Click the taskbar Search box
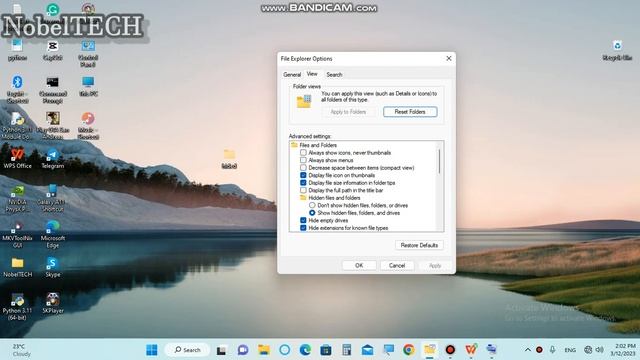 188,350
